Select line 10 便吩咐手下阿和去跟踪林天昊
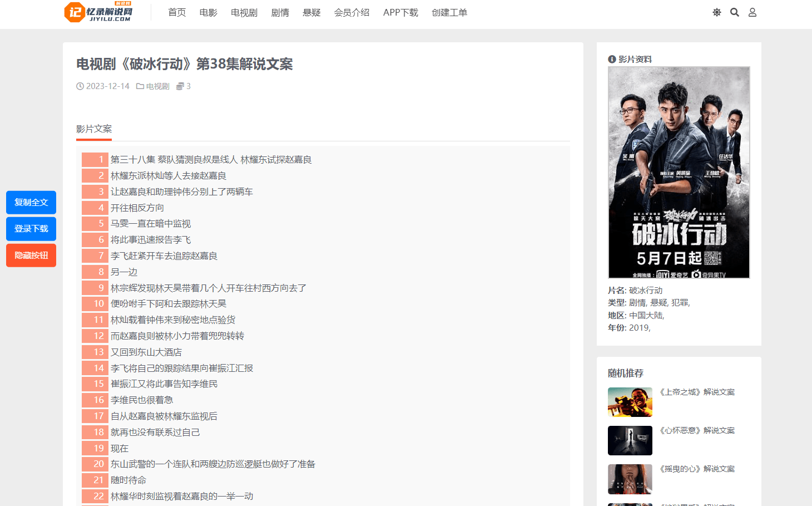812x506 pixels. tap(169, 304)
